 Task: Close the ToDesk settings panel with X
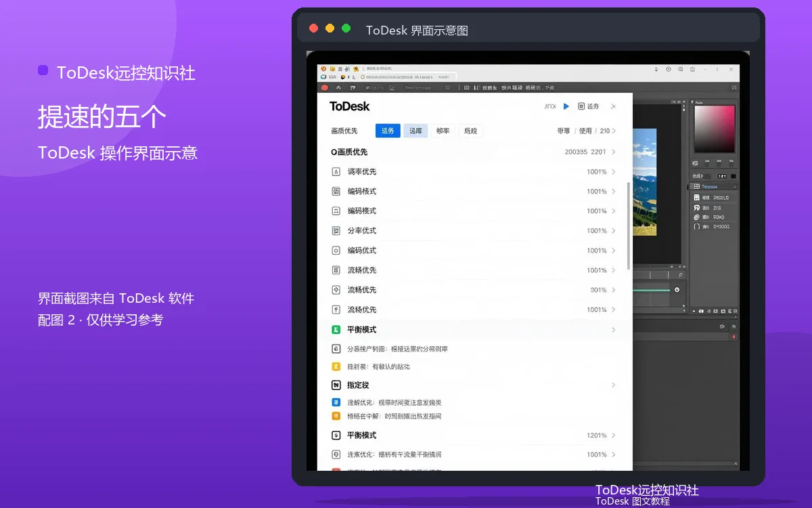pos(613,106)
